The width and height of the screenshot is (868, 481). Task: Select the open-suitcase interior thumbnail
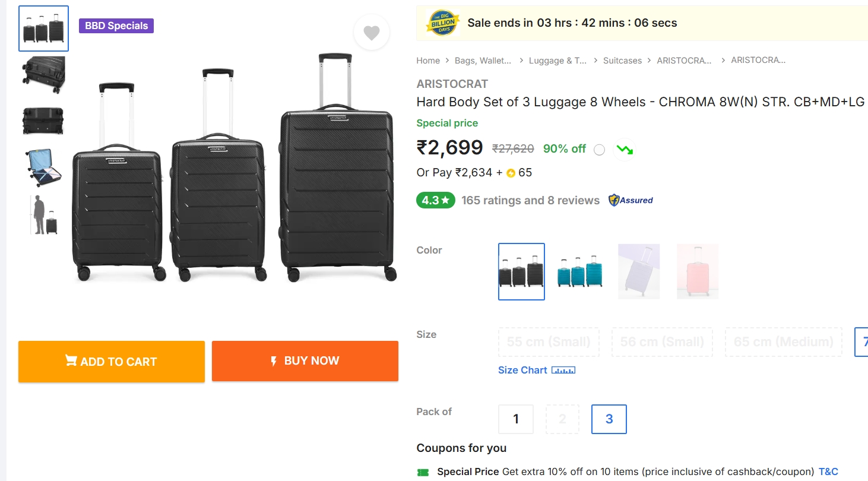point(43,167)
